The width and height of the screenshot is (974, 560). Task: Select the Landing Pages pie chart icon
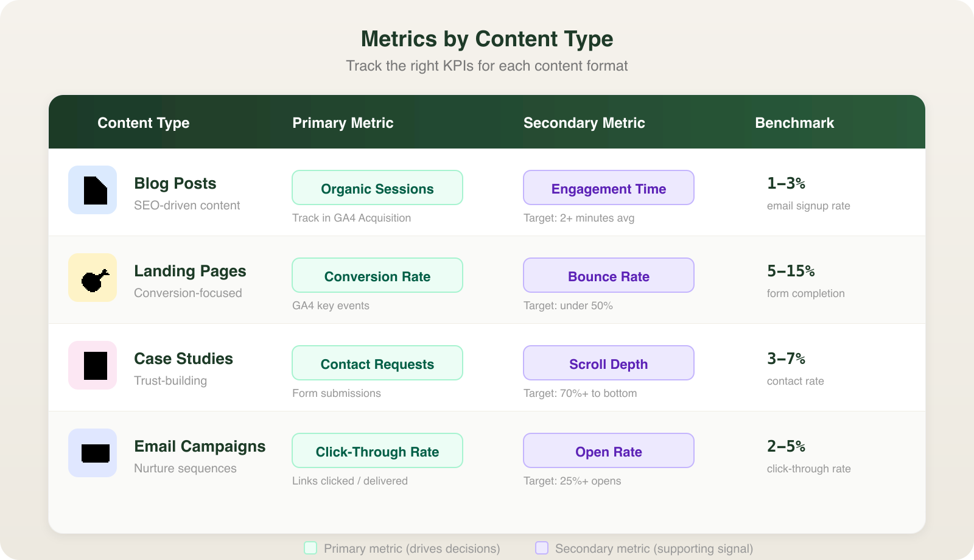pyautogui.click(x=92, y=278)
